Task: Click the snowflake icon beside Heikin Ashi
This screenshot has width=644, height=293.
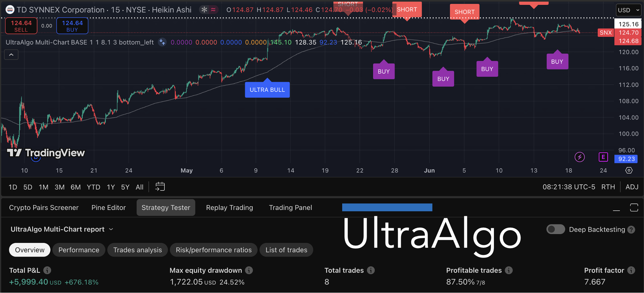Action: coord(204,10)
